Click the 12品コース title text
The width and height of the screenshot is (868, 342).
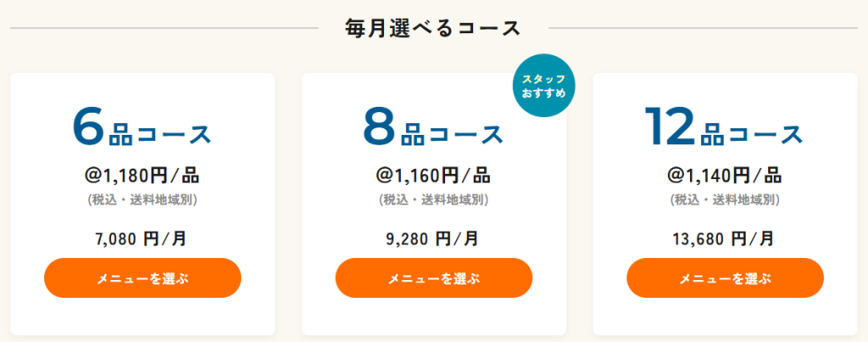724,128
